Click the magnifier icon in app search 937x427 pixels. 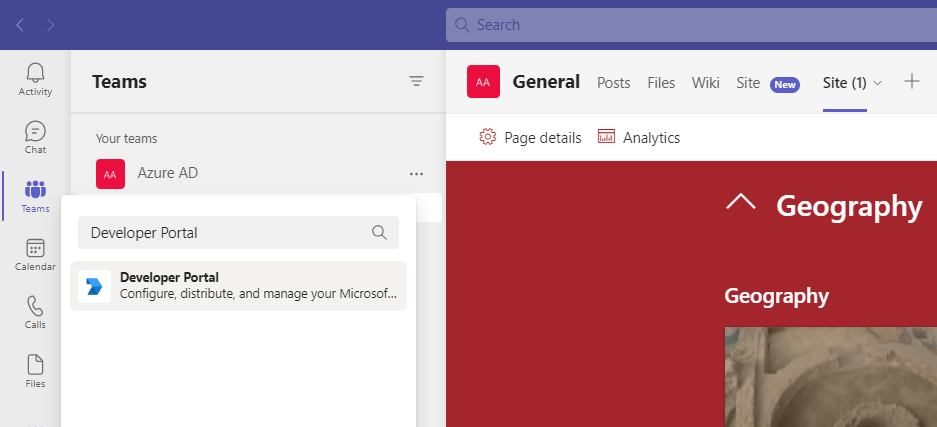(x=379, y=232)
